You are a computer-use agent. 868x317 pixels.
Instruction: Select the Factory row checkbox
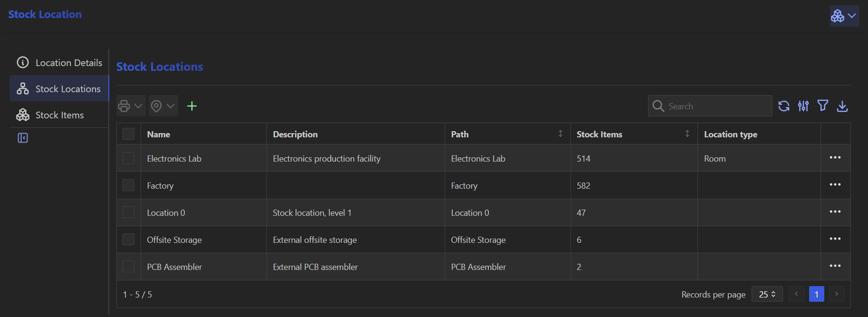[x=129, y=185]
